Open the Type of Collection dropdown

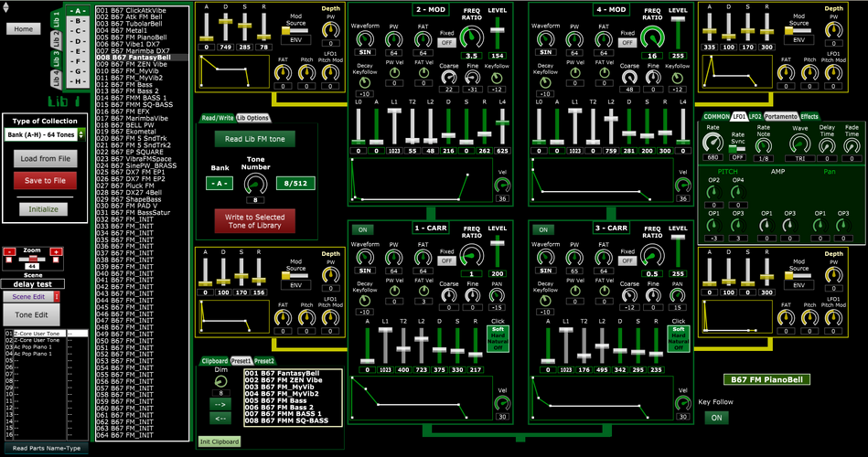click(45, 134)
